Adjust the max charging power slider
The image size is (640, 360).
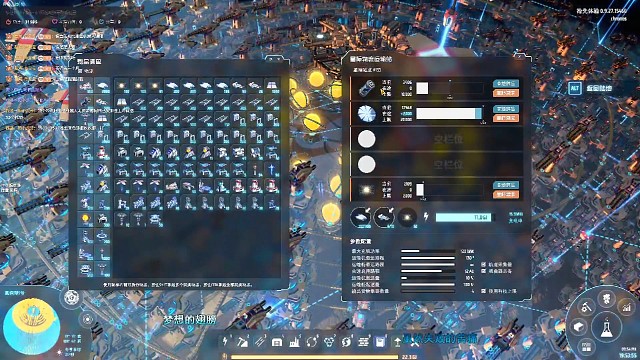pos(428,251)
